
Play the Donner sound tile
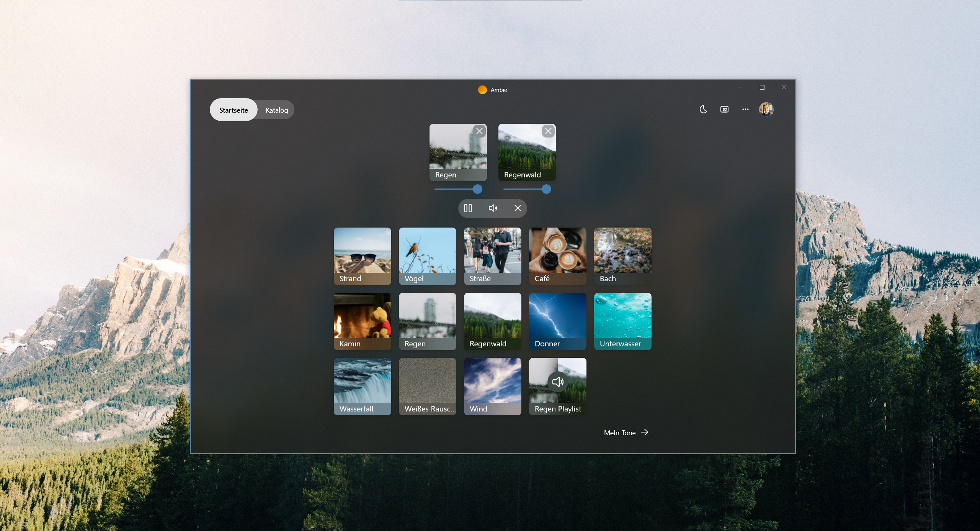(558, 321)
